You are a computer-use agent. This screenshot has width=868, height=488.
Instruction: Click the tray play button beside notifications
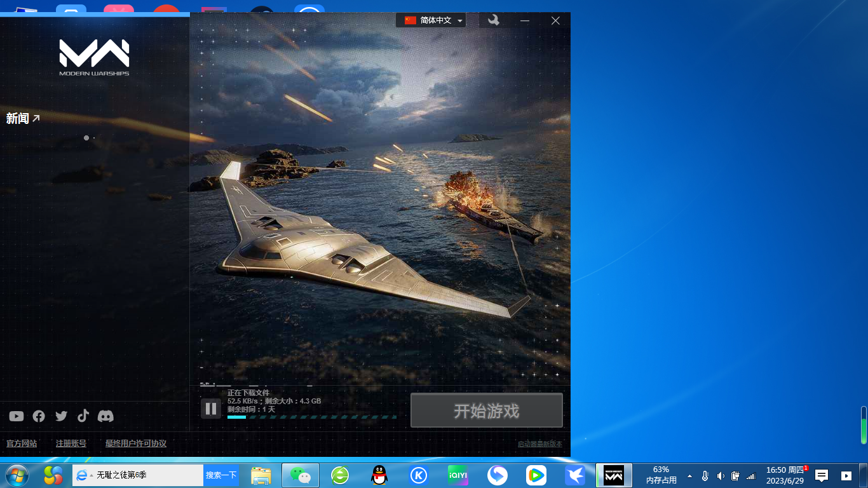pos(846,475)
